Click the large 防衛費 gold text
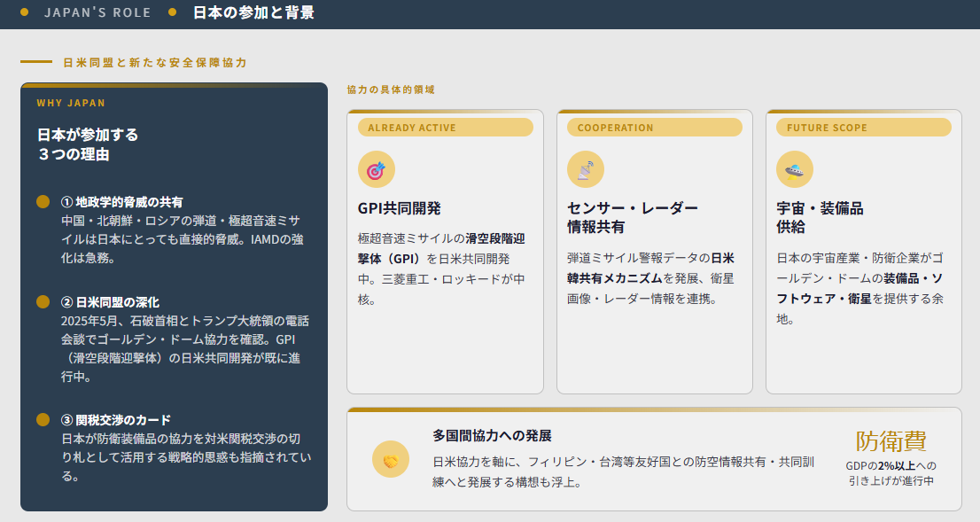This screenshot has width=980, height=522. tap(891, 441)
